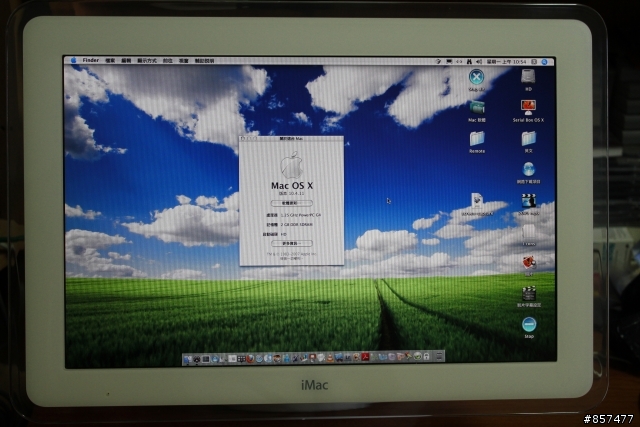640x427 pixels.
Task: Select the HD drive icon
Action: pos(528,76)
